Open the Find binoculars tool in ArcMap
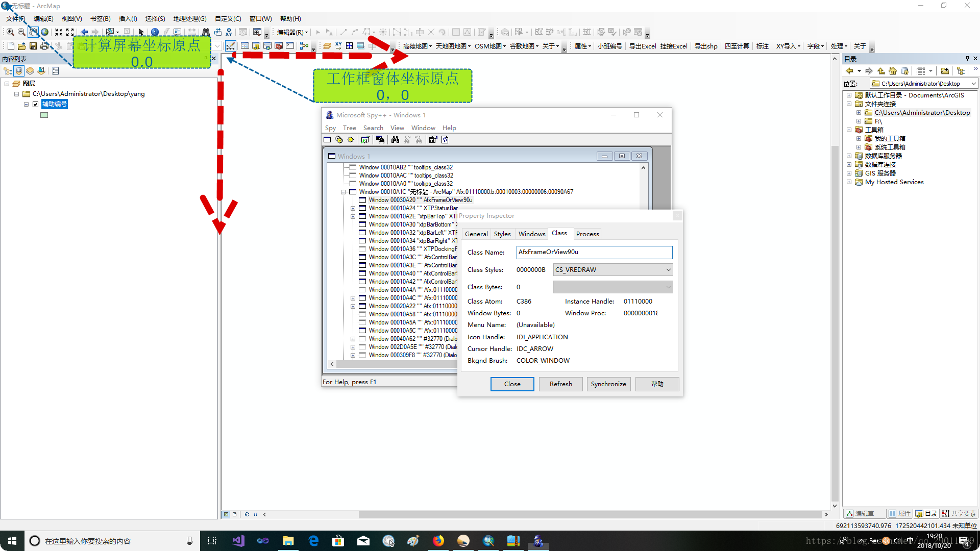 coord(206,32)
